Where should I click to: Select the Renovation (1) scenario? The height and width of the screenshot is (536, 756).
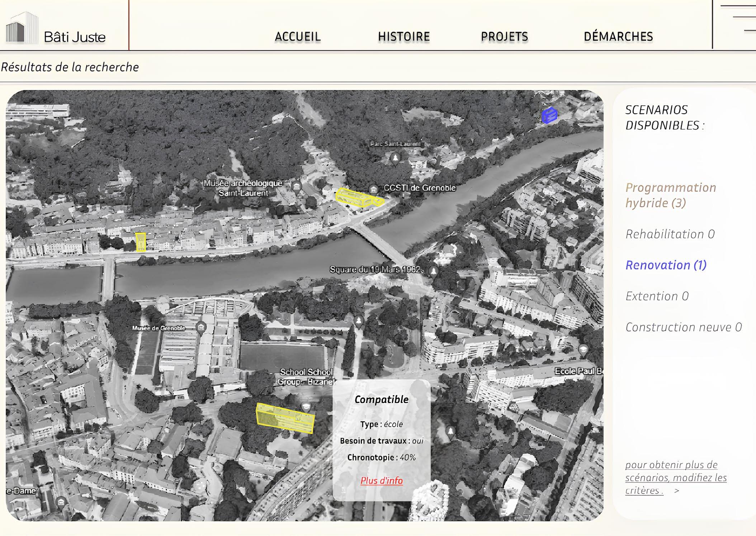click(x=666, y=265)
